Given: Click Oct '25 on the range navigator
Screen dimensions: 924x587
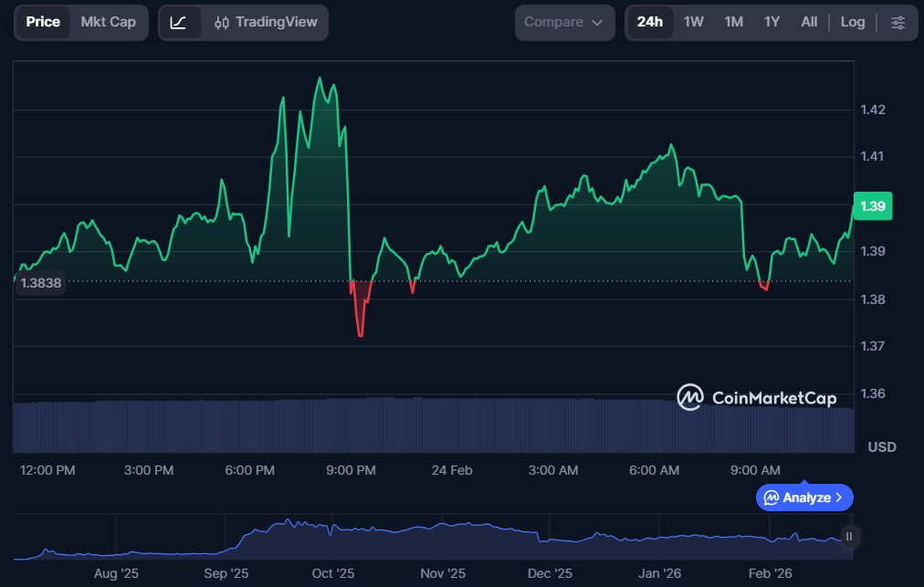Looking at the screenshot, I should pos(333,573).
